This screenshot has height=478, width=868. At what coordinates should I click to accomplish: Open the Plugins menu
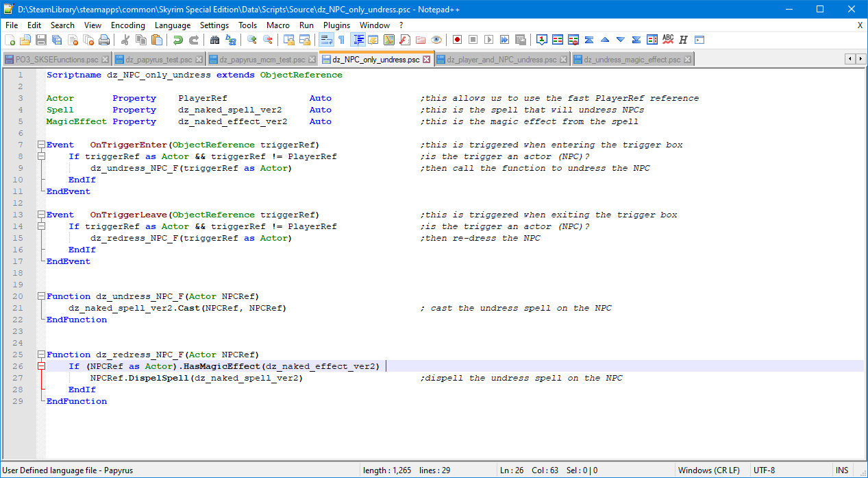(x=336, y=25)
